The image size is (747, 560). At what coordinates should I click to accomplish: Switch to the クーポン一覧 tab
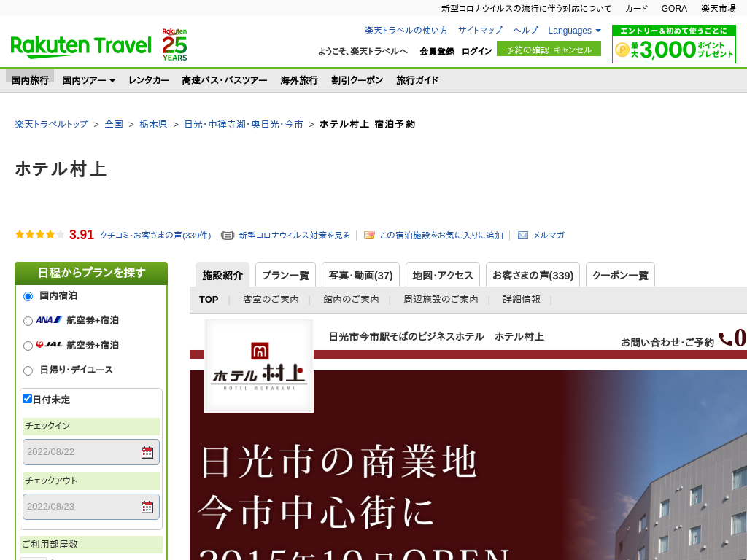(620, 275)
